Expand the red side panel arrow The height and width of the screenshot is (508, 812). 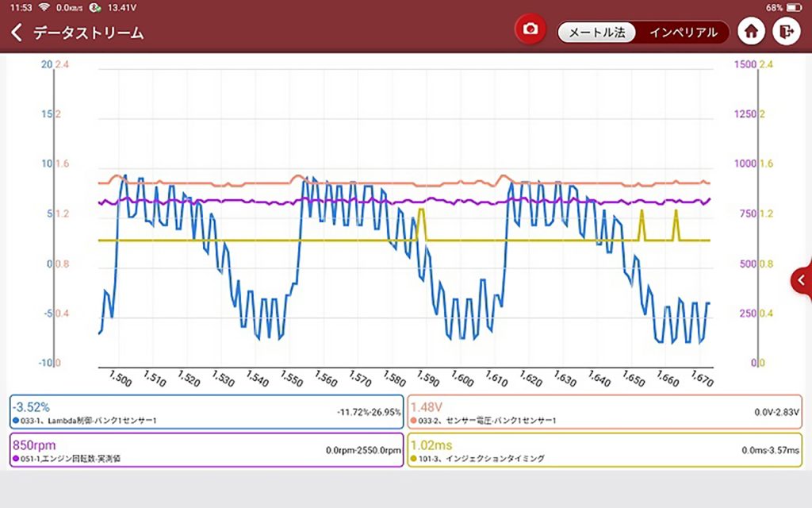(802, 280)
